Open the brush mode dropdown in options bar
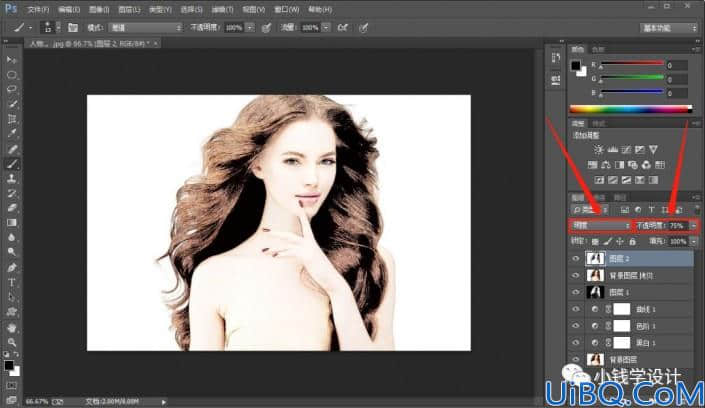 [x=146, y=28]
